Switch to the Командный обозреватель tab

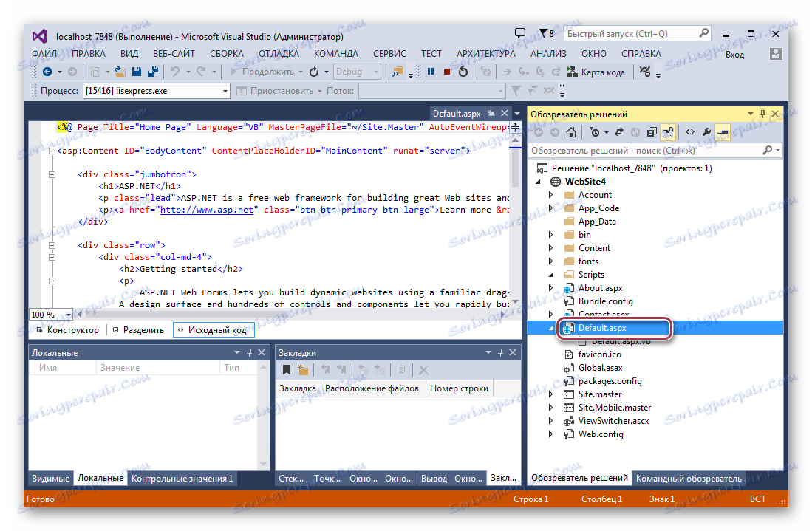click(x=689, y=478)
